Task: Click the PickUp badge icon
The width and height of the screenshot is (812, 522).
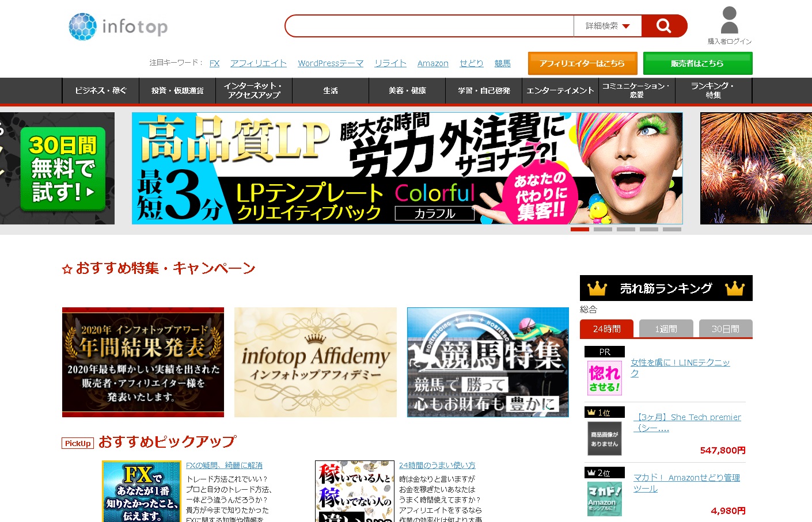Action: click(x=78, y=443)
